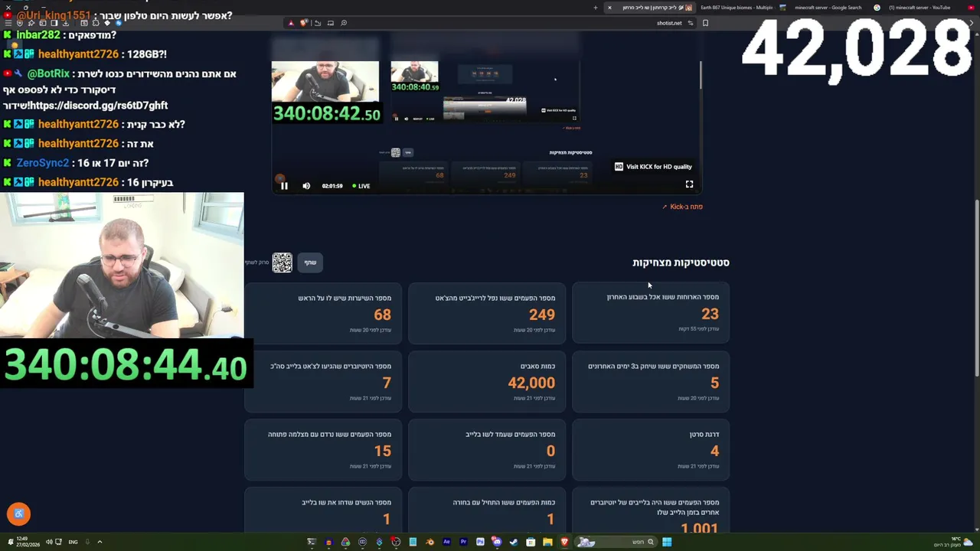Show hidden system tray icons chevron
The image size is (980, 551).
click(100, 542)
